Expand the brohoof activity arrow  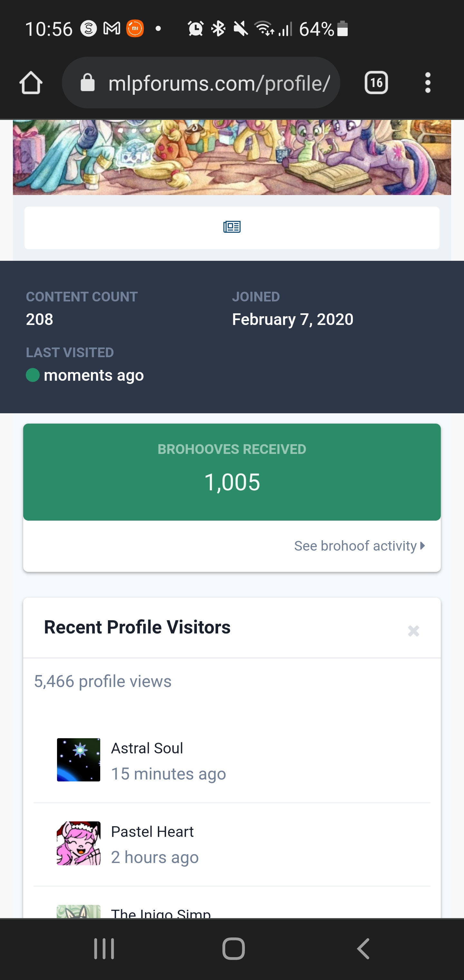point(422,546)
